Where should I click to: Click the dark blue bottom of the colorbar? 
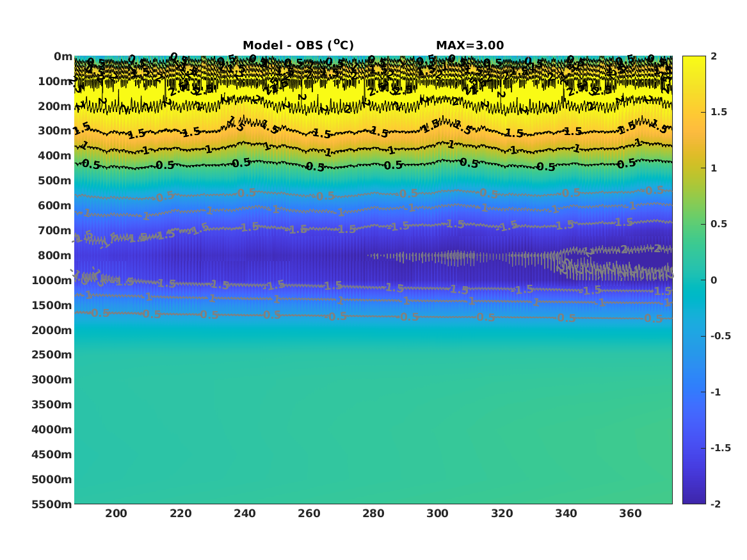click(694, 499)
